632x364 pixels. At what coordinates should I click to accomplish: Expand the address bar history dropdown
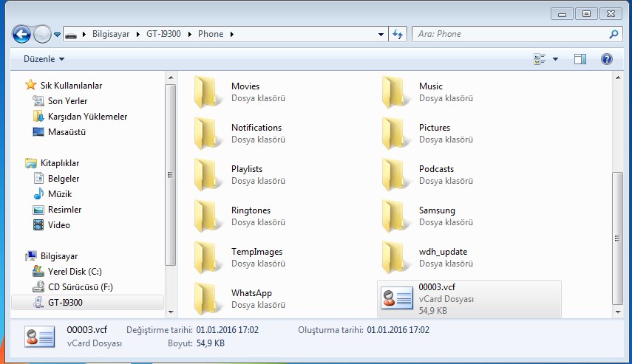click(x=381, y=34)
